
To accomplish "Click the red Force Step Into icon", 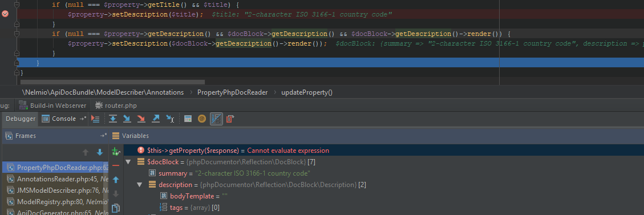I will click(x=141, y=119).
